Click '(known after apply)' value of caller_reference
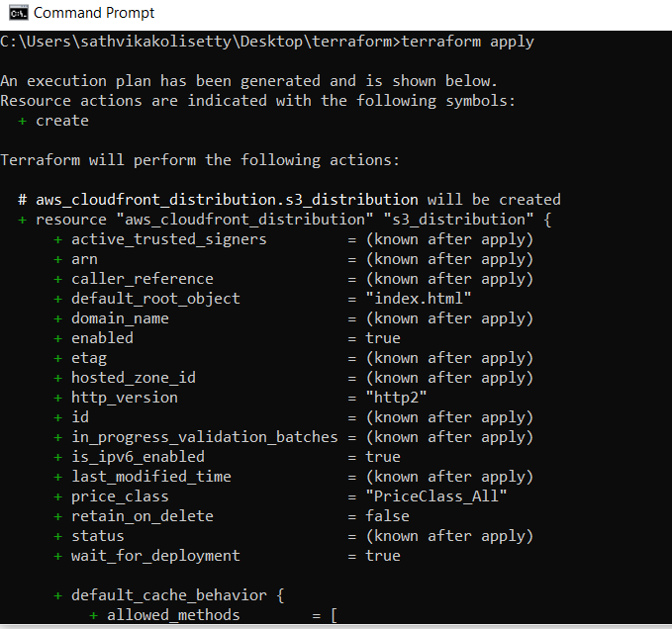Viewport: 672px width, 629px height. click(449, 279)
